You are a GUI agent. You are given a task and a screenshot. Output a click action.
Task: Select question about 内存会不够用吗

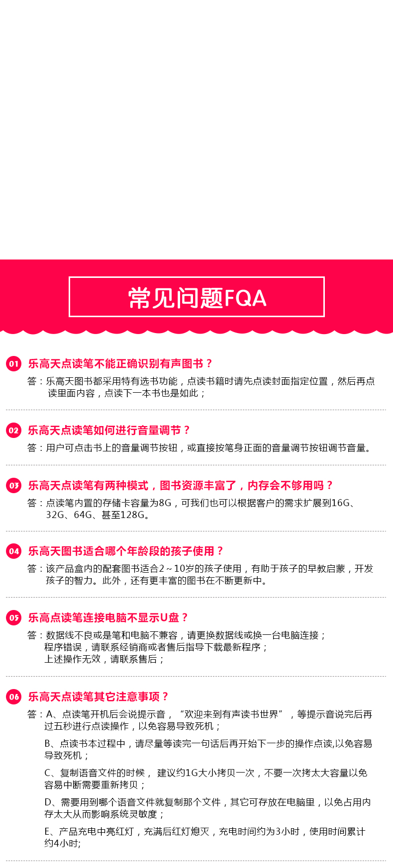click(x=181, y=486)
